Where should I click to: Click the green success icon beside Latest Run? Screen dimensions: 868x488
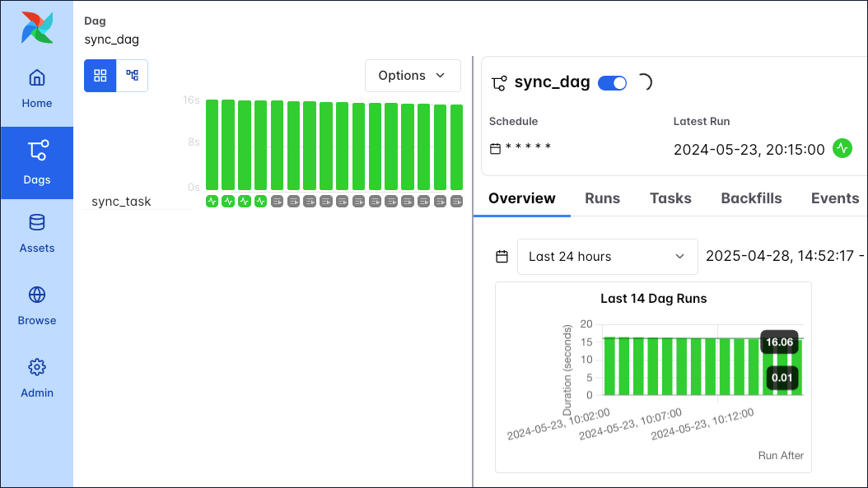[x=842, y=149]
